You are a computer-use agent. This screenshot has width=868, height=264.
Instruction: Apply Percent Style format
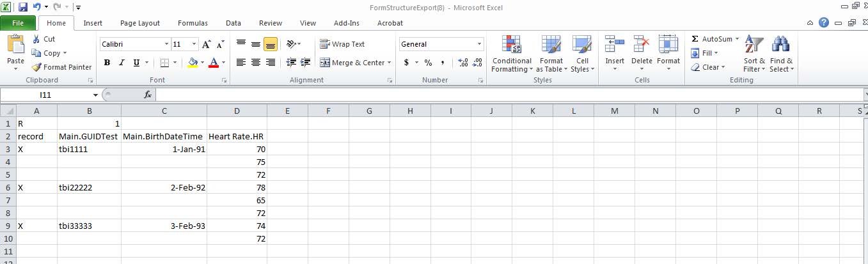(x=428, y=63)
